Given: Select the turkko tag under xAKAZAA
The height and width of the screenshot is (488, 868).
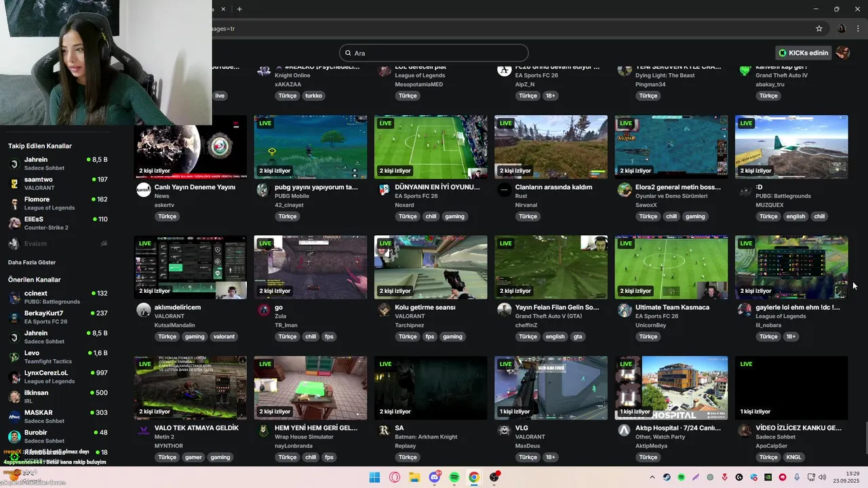Looking at the screenshot, I should pos(313,96).
